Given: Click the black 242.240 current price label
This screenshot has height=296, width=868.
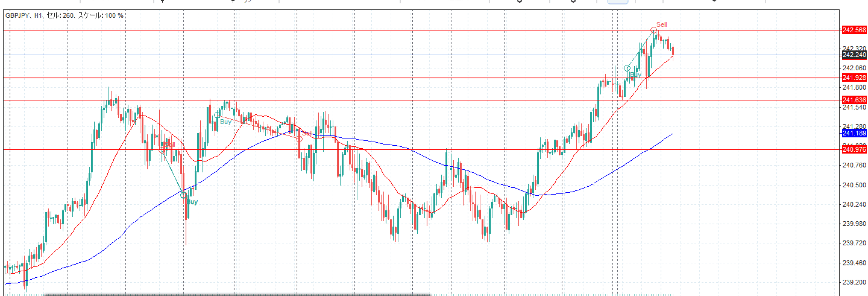Looking at the screenshot, I should tap(854, 55).
